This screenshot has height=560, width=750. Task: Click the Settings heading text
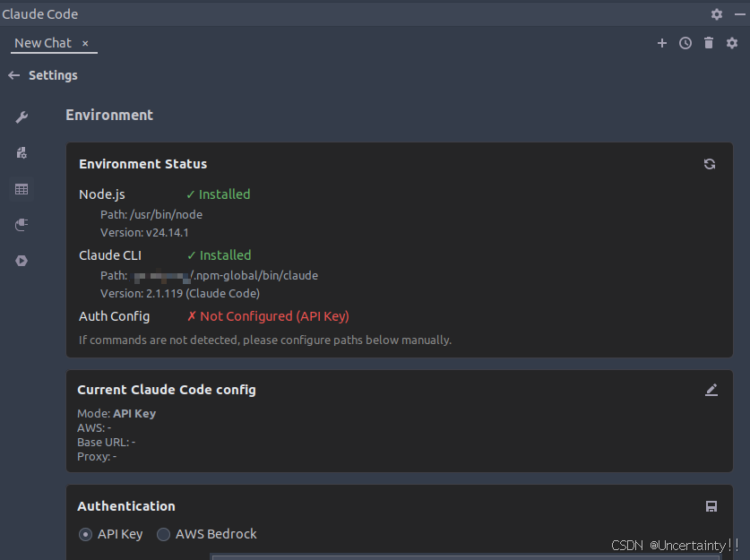53,75
